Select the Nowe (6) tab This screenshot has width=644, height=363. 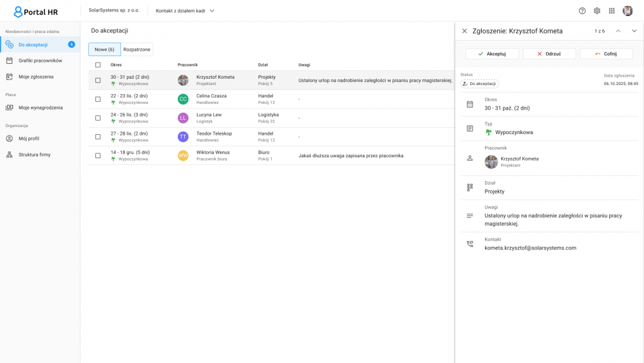104,50
